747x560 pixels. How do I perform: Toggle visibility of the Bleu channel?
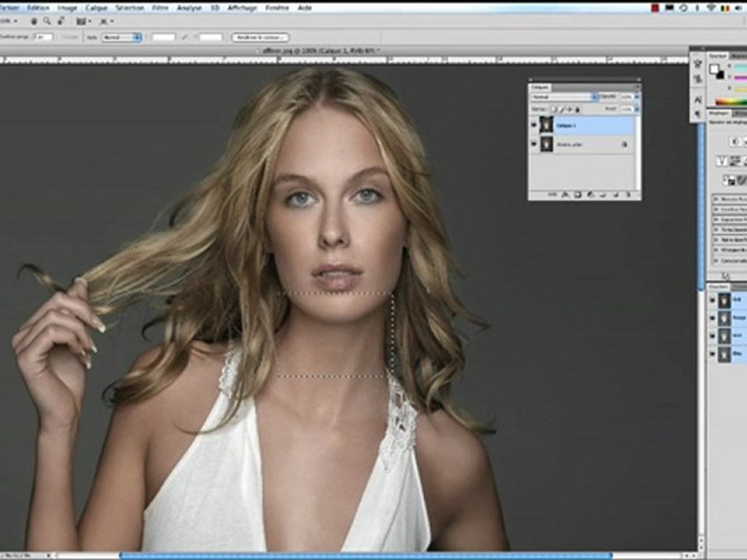pyautogui.click(x=713, y=354)
